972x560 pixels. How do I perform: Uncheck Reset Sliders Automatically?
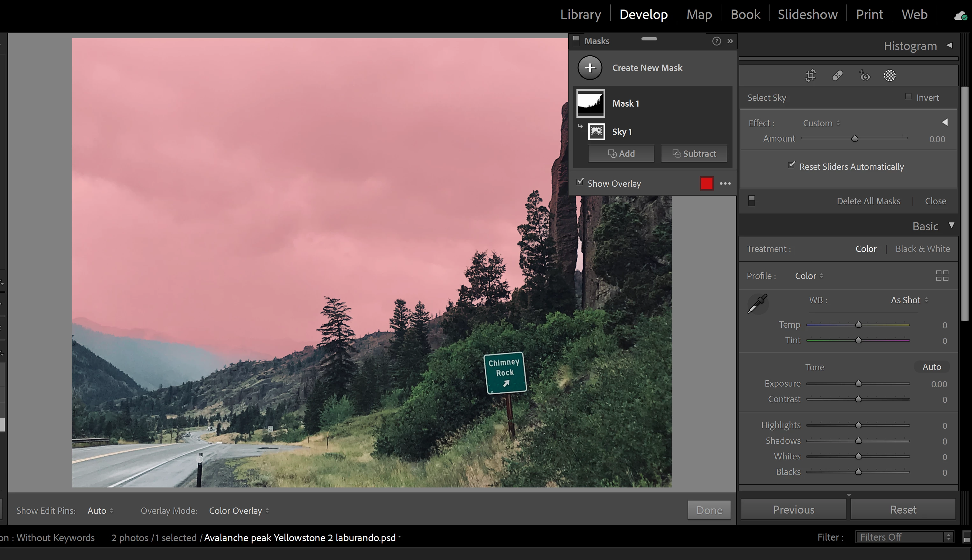pos(791,165)
